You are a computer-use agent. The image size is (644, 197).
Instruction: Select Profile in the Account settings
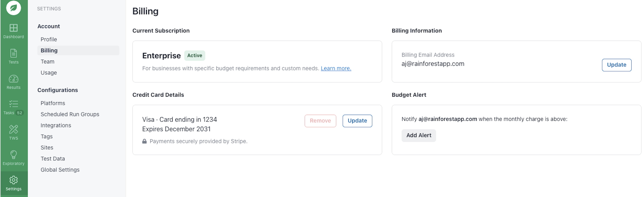point(49,39)
